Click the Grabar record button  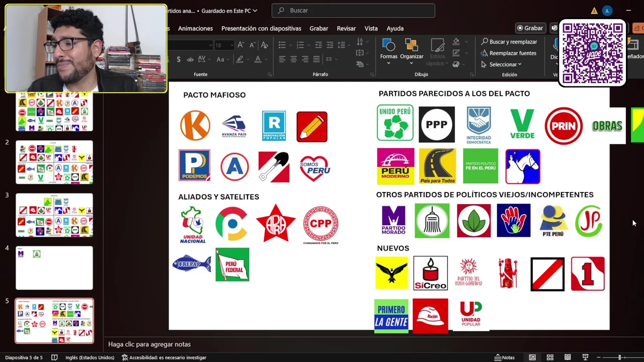pos(530,28)
